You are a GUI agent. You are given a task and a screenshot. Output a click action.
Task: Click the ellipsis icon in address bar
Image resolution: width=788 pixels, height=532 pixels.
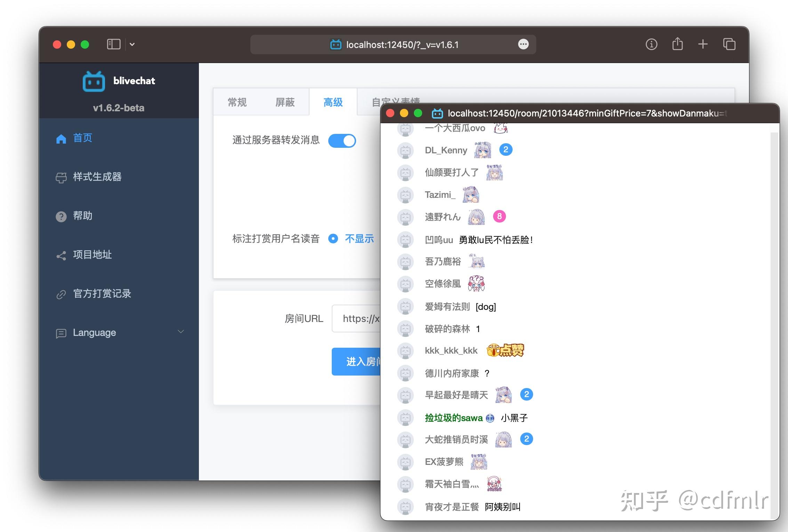(x=523, y=44)
